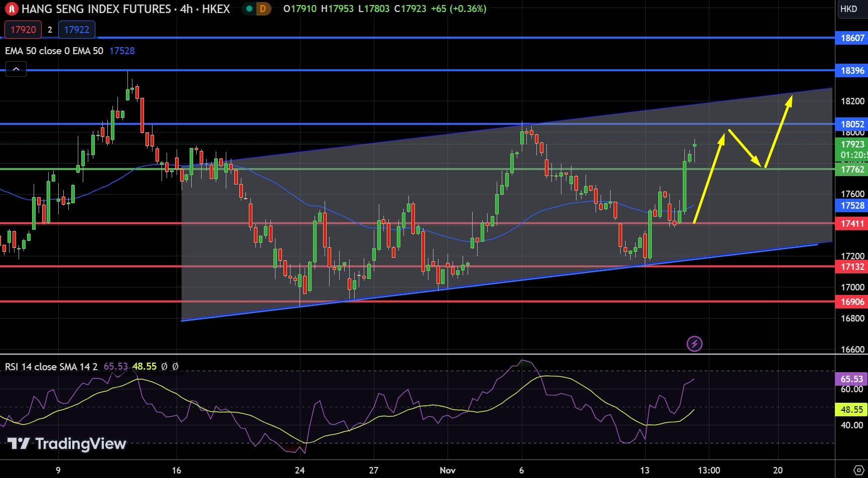Click the 18200 price scale value
868x478 pixels.
tap(852, 101)
